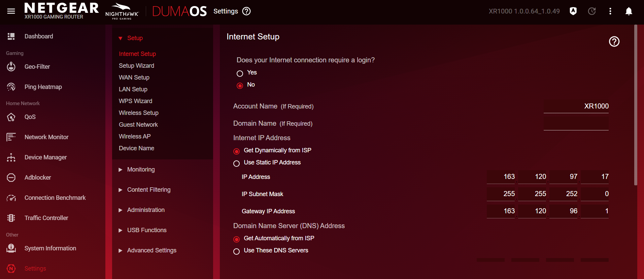Click the Domain Name input field

(x=576, y=124)
